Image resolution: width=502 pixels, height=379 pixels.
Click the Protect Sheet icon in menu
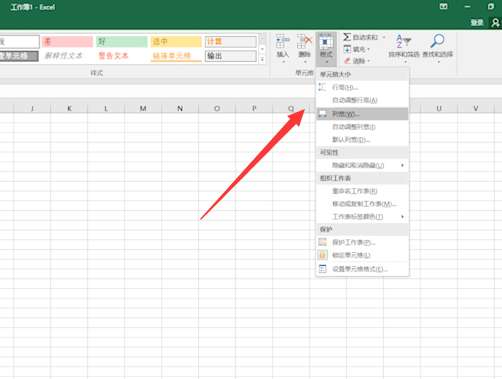(x=322, y=242)
